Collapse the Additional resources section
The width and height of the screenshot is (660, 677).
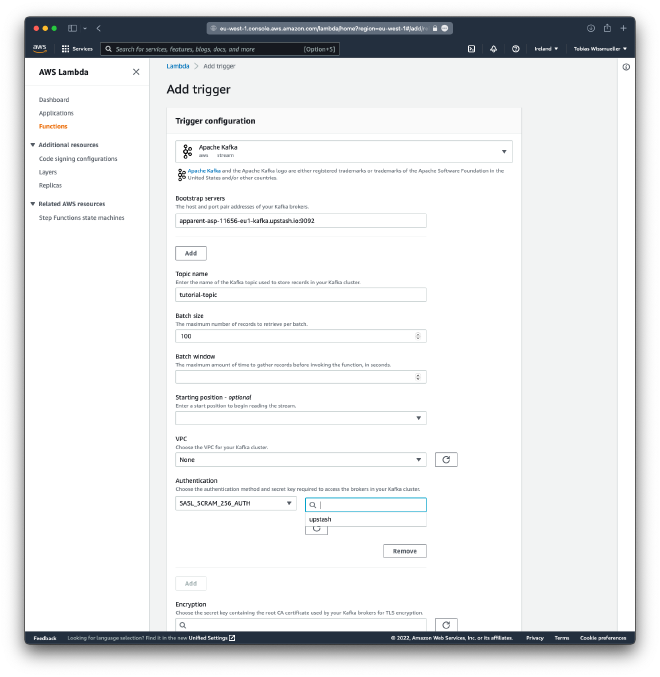coord(32,145)
